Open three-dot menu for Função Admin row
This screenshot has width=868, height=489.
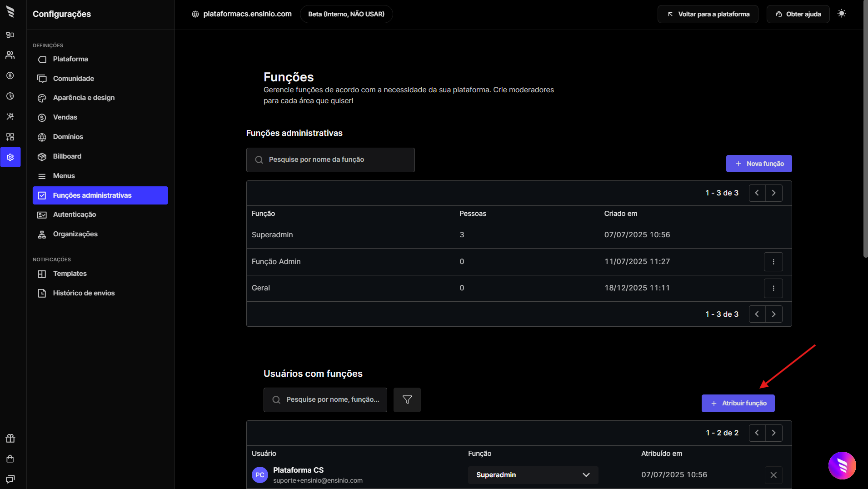coord(773,262)
